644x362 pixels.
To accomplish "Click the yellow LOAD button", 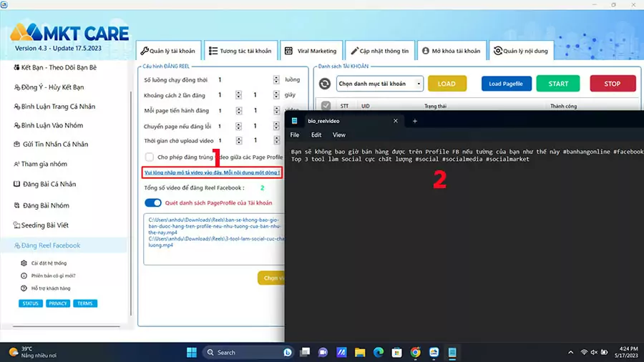I will click(447, 84).
